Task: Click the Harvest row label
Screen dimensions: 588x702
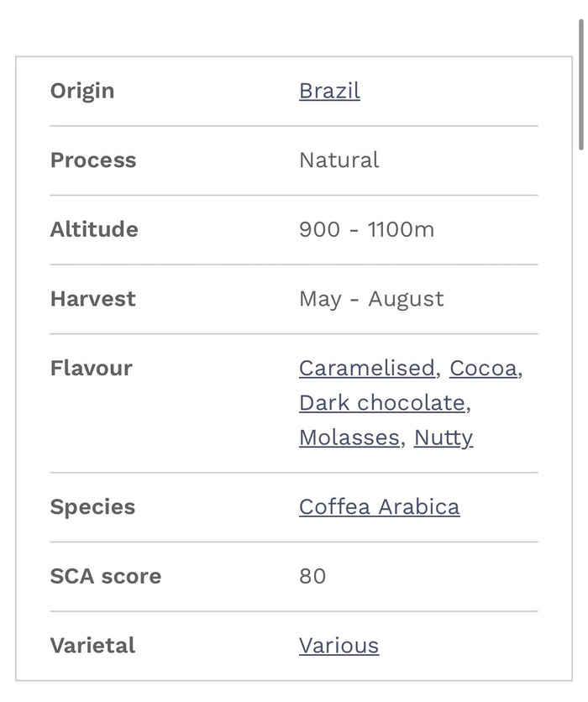Action: click(92, 298)
